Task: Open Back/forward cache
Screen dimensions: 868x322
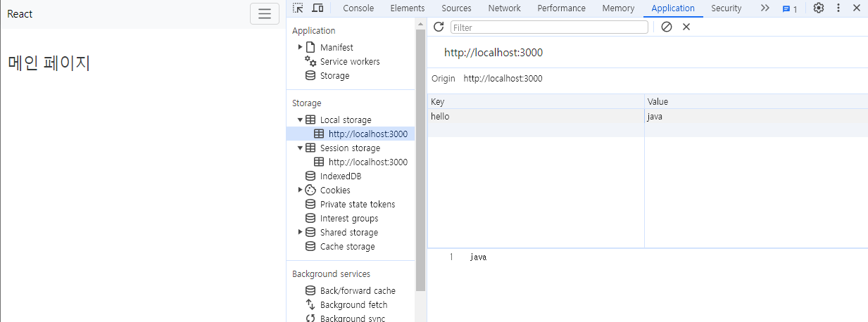Action: tap(358, 291)
